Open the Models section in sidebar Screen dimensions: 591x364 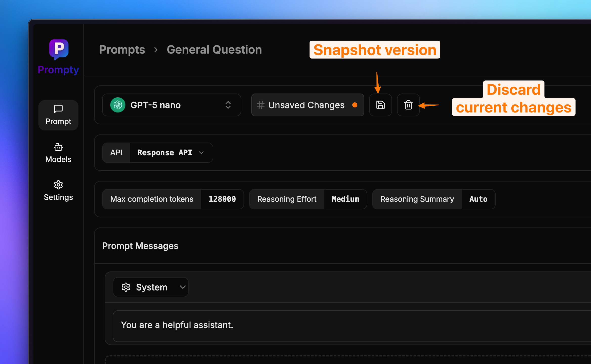(x=58, y=153)
